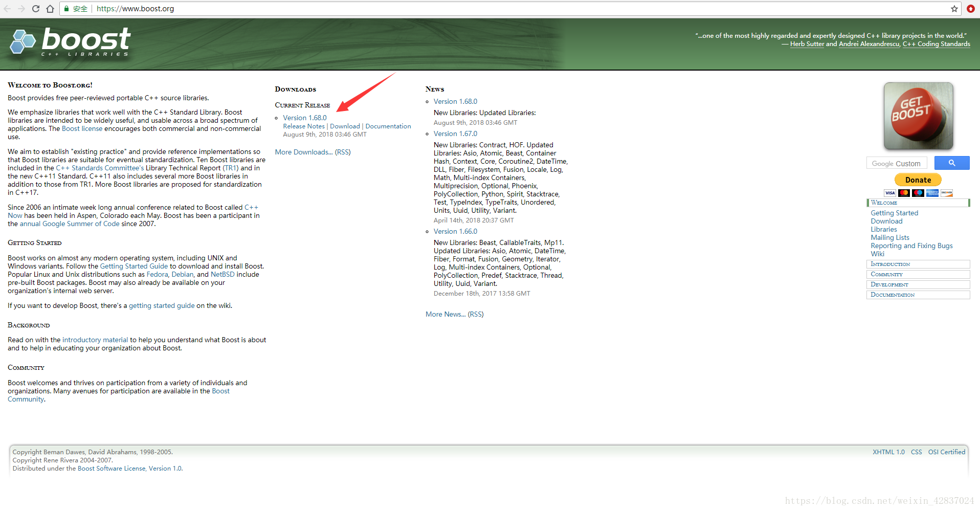Viewport: 980px width, 511px height.
Task: Expand the Documentation sidebar section
Action: [x=918, y=295]
